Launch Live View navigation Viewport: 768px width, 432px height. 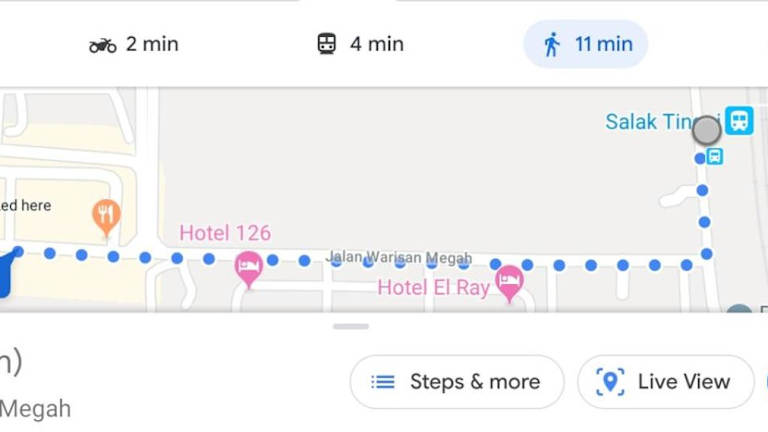[x=665, y=382]
